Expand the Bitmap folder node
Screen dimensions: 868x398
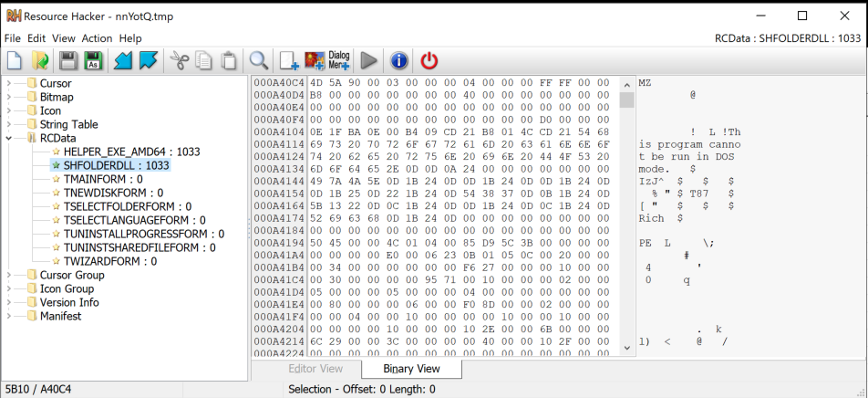coord(8,98)
